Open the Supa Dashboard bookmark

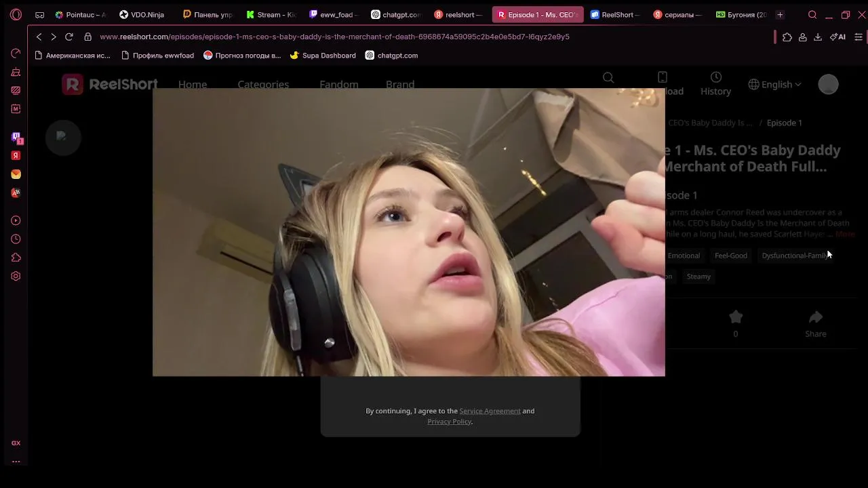(x=323, y=56)
